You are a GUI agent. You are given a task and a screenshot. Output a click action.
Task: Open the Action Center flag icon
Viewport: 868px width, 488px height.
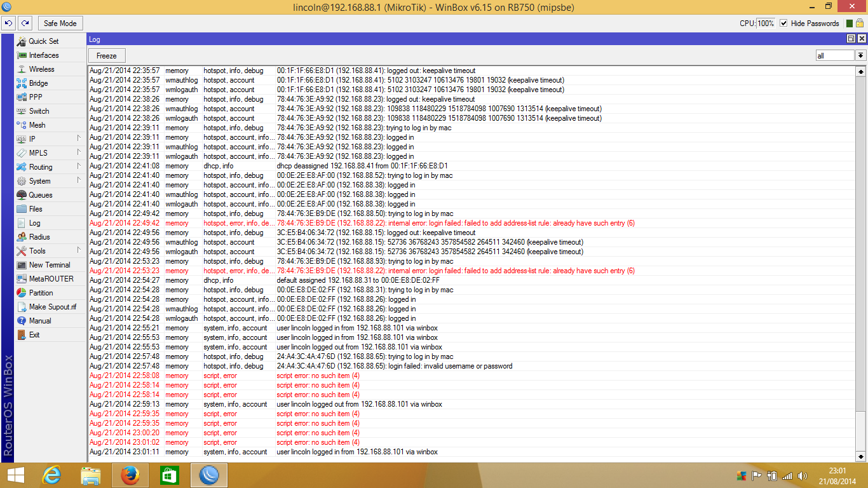point(757,475)
